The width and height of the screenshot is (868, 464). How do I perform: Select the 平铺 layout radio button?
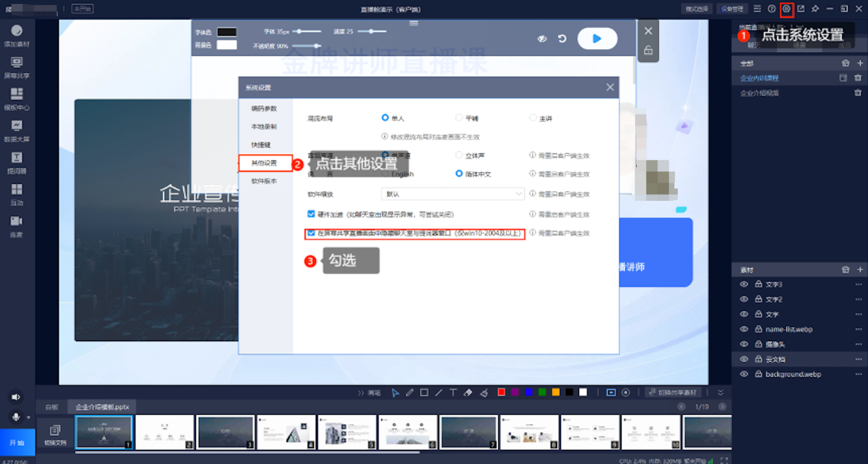pyautogui.click(x=459, y=118)
